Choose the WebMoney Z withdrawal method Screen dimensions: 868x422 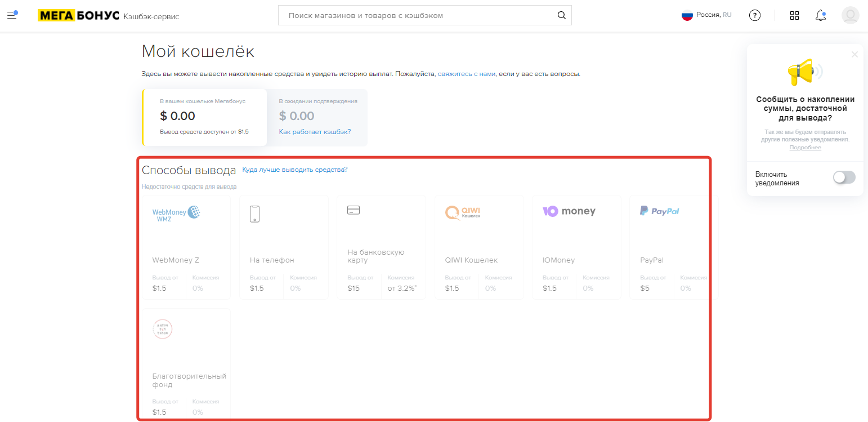(x=186, y=247)
